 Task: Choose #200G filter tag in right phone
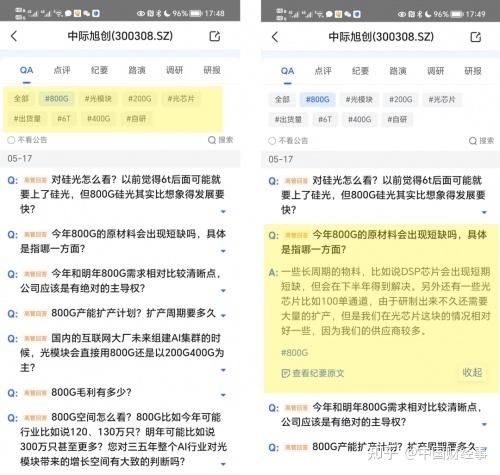pyautogui.click(x=401, y=99)
